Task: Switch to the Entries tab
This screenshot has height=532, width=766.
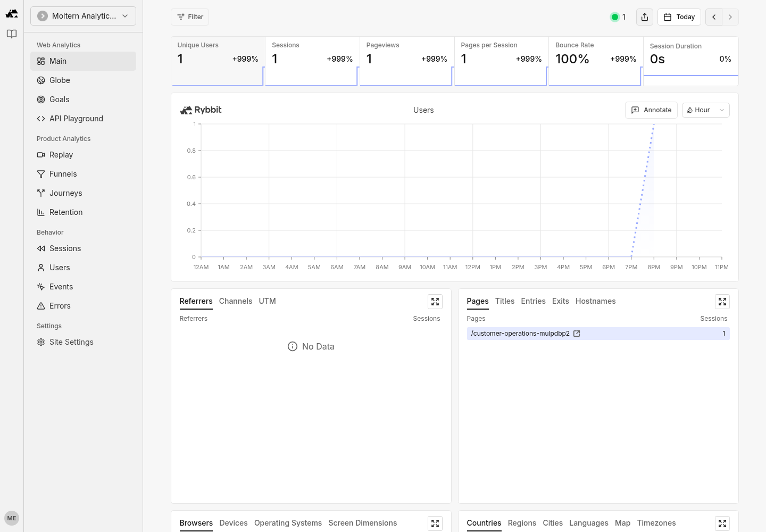Action: pos(534,301)
